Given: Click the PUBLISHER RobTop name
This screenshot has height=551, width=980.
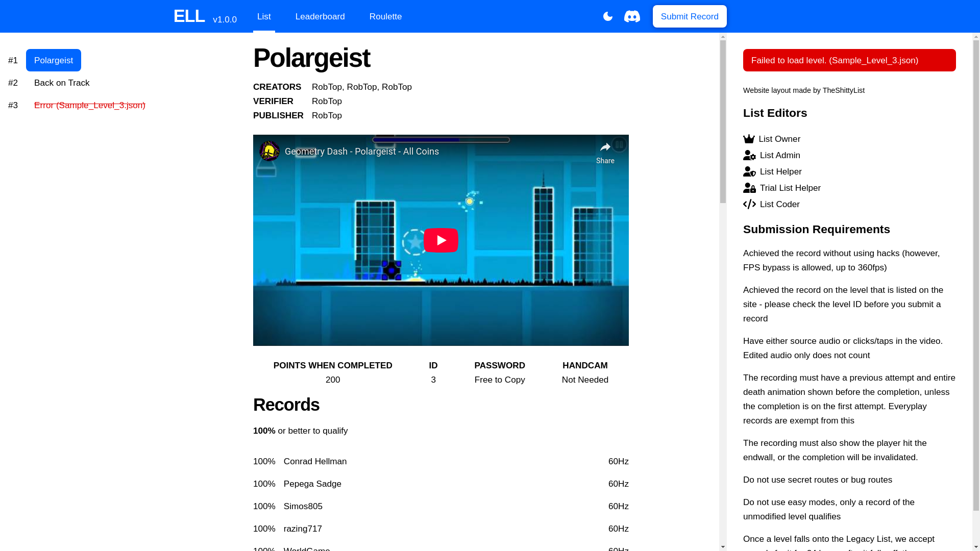Looking at the screenshot, I should [327, 115].
